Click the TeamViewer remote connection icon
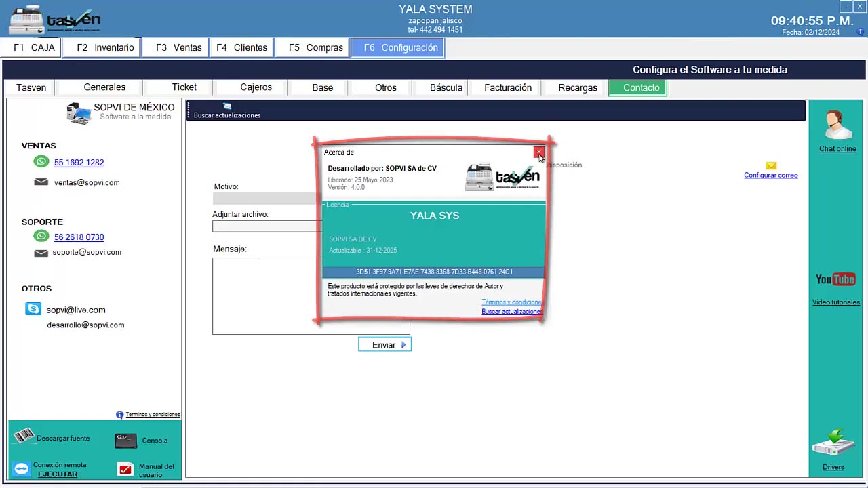Image resolution: width=868 pixels, height=488 pixels. [22, 469]
